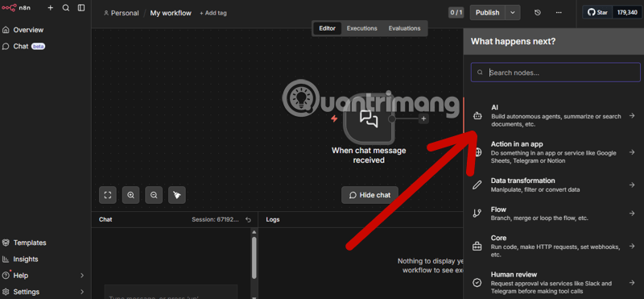The image size is (644, 299).
Task: Click the GitHub Star button
Action: point(597,12)
